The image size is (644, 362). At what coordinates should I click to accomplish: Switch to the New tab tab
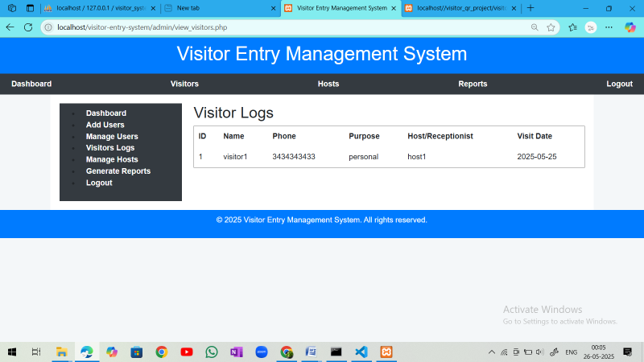coord(221,8)
